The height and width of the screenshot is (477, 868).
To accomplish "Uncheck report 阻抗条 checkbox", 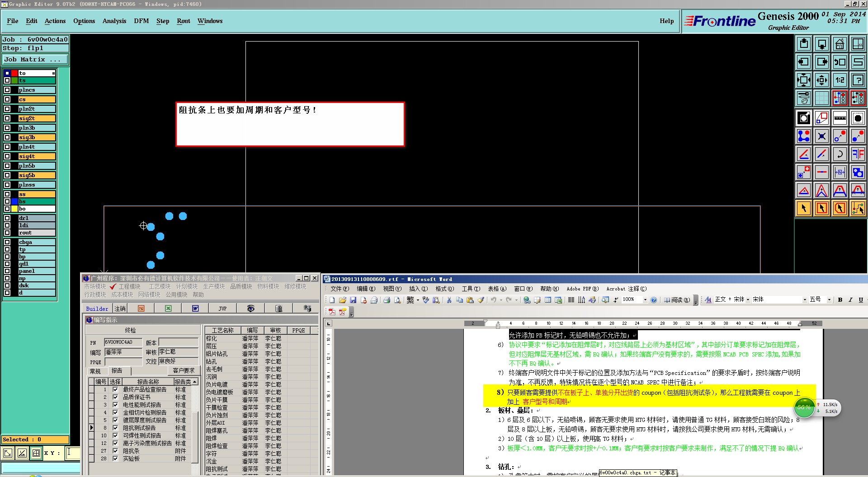I will coord(115,451).
